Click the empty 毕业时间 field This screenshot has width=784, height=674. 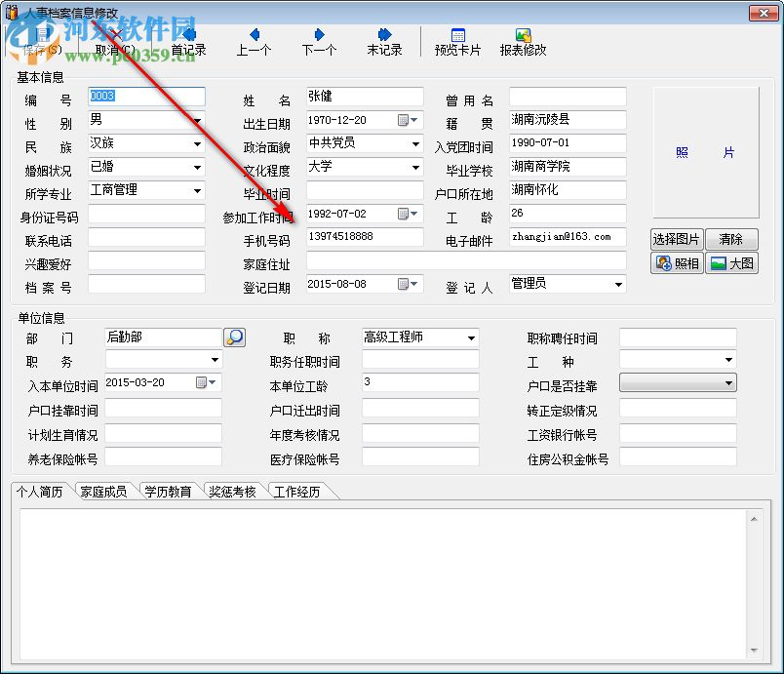coord(365,190)
